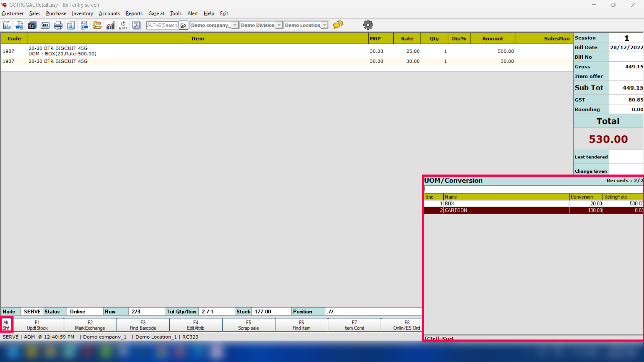Open the Inventory menu
This screenshot has height=362, width=644.
pyautogui.click(x=82, y=13)
